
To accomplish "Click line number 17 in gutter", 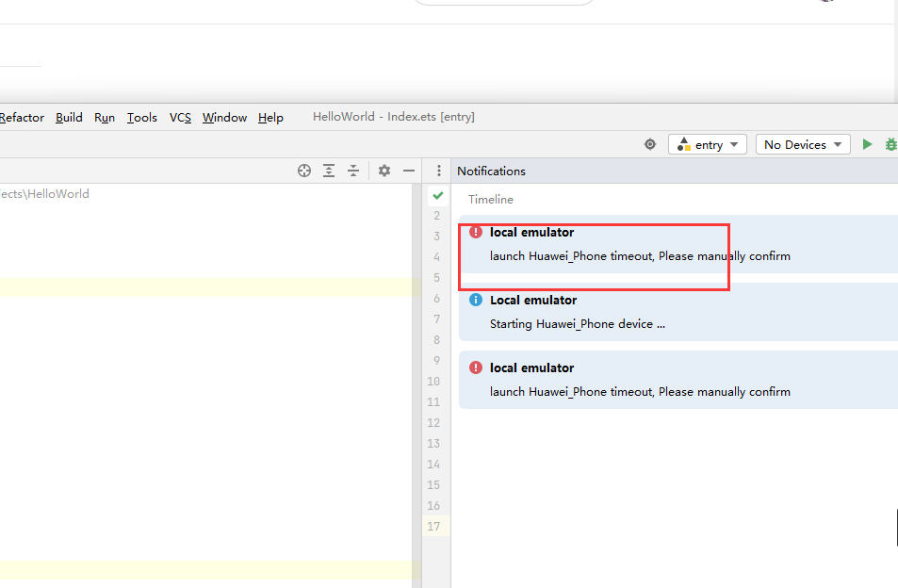I will tap(433, 526).
